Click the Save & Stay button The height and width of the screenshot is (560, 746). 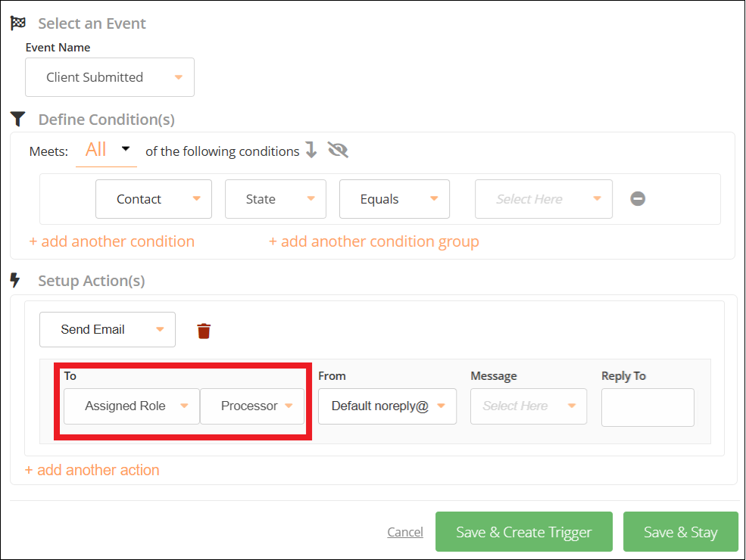point(680,532)
